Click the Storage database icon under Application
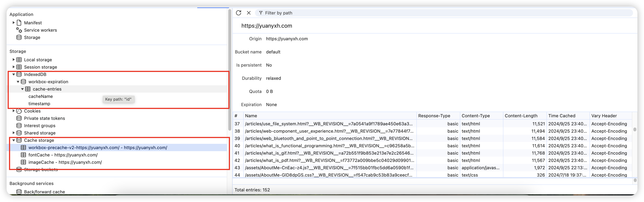644x202 pixels. (19, 37)
